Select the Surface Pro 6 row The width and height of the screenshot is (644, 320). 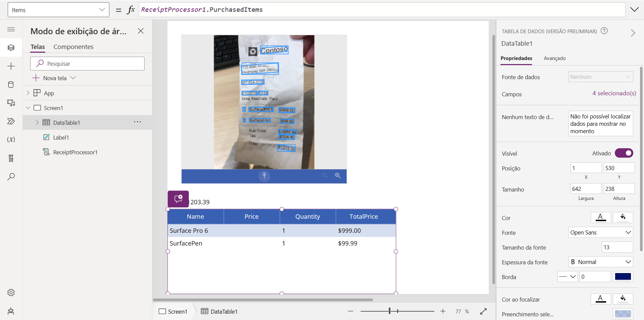tap(282, 230)
